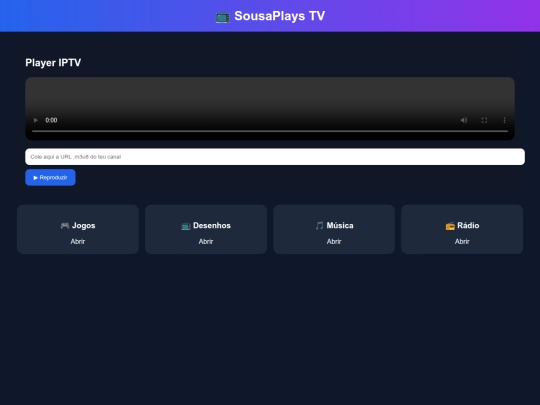This screenshot has height=405, width=540.
Task: Focus the .m3u8 URL input field
Action: tap(275, 157)
